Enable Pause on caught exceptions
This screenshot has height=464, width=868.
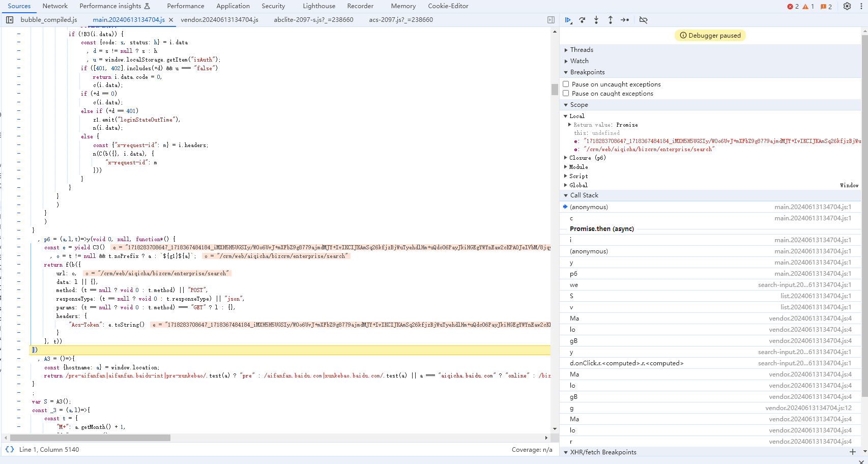coord(566,93)
